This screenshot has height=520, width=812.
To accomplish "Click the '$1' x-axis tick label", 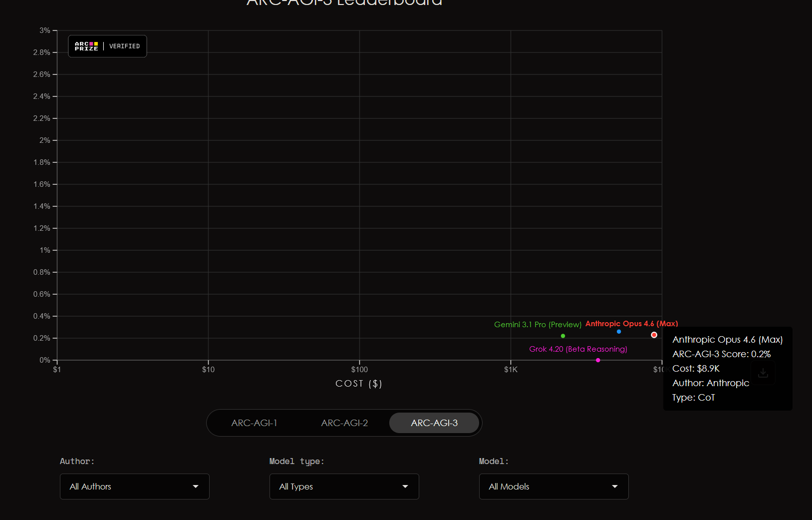I will [57, 370].
